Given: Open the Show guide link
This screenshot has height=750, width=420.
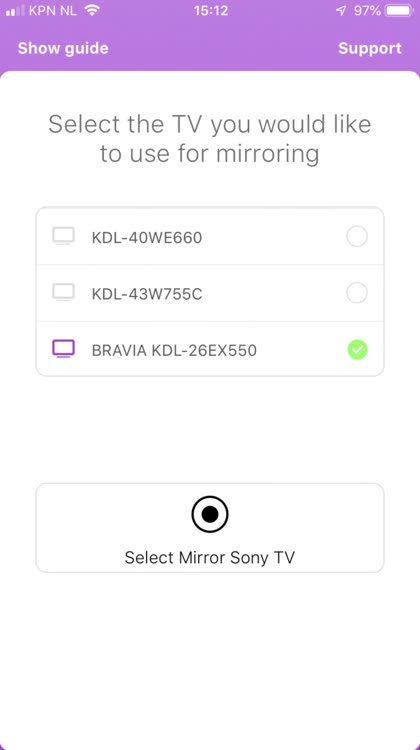Looking at the screenshot, I should (63, 48).
